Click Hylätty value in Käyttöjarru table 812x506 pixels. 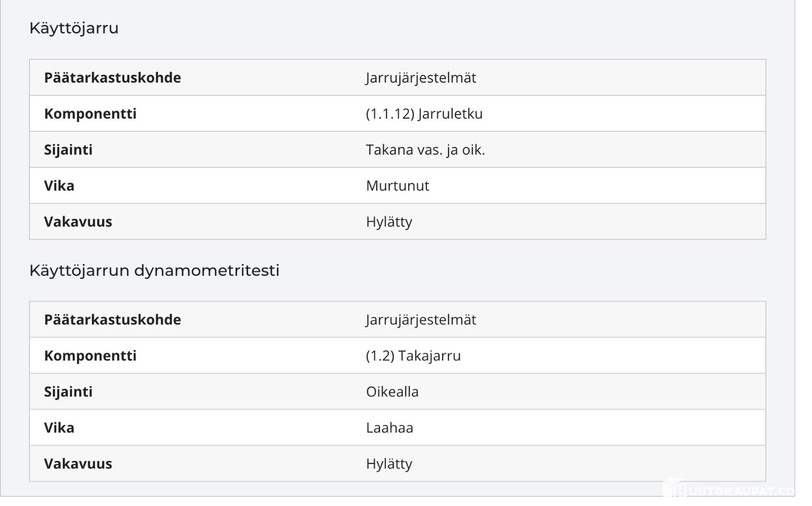pos(389,222)
